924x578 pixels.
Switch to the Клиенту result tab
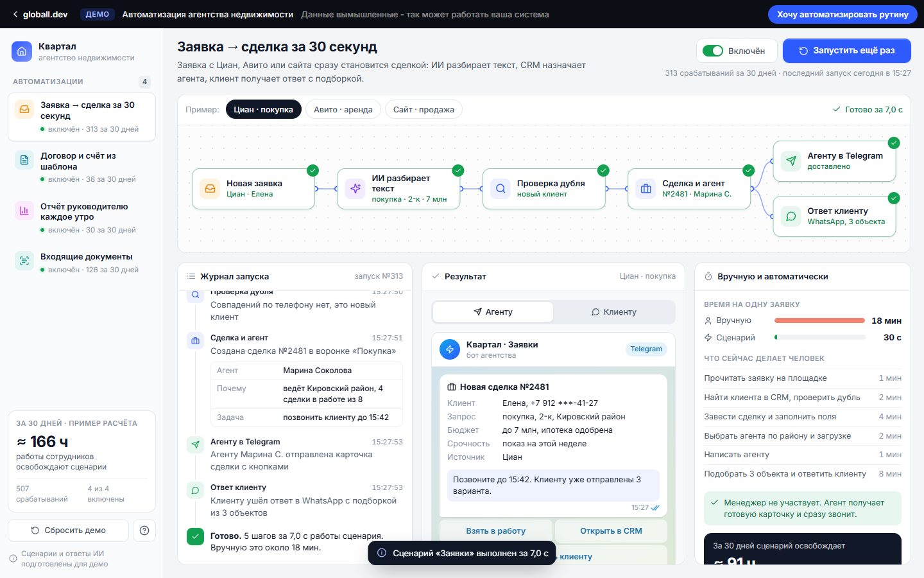point(614,312)
